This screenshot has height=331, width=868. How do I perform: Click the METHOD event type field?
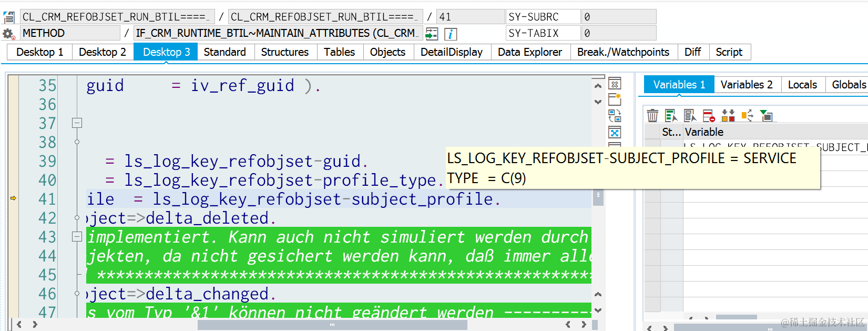coord(70,33)
